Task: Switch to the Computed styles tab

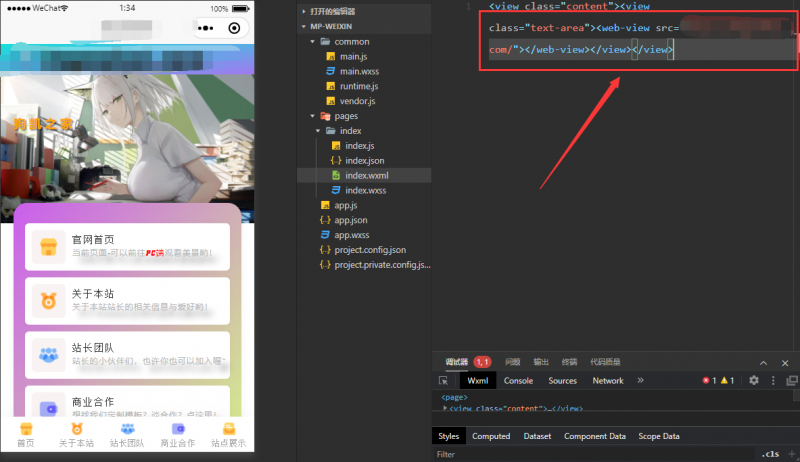Action: coord(491,437)
